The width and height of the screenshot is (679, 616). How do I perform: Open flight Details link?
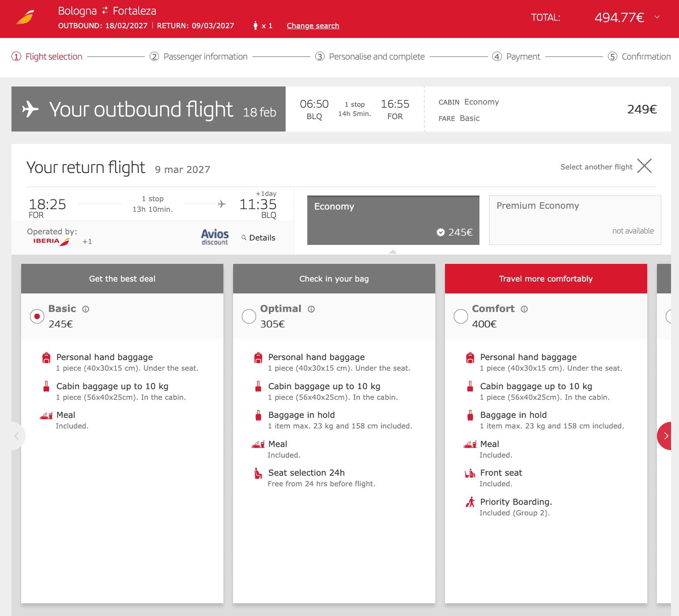pos(258,238)
